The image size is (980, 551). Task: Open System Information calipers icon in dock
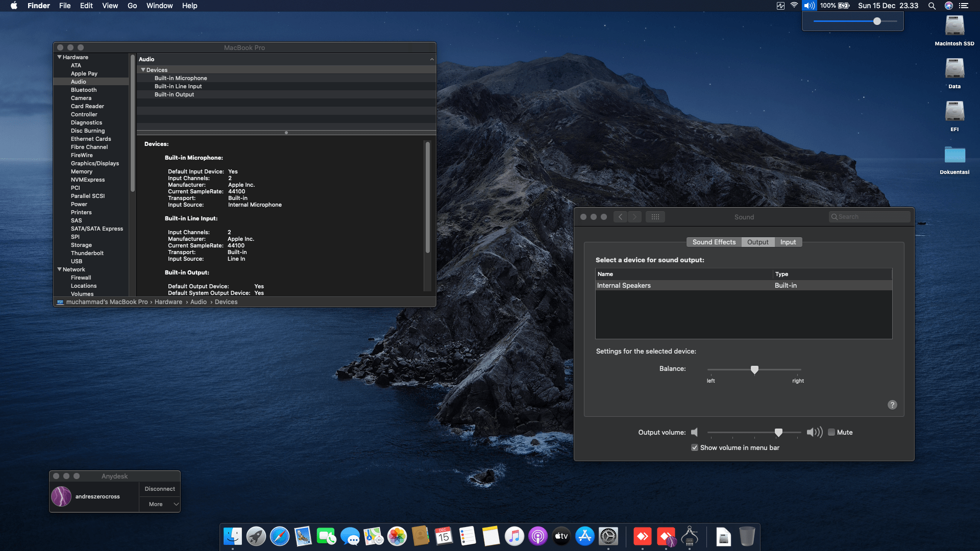[x=690, y=536]
